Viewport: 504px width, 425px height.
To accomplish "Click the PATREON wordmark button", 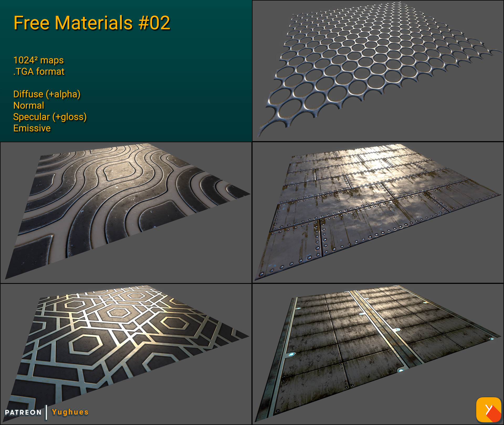I will coord(23,411).
